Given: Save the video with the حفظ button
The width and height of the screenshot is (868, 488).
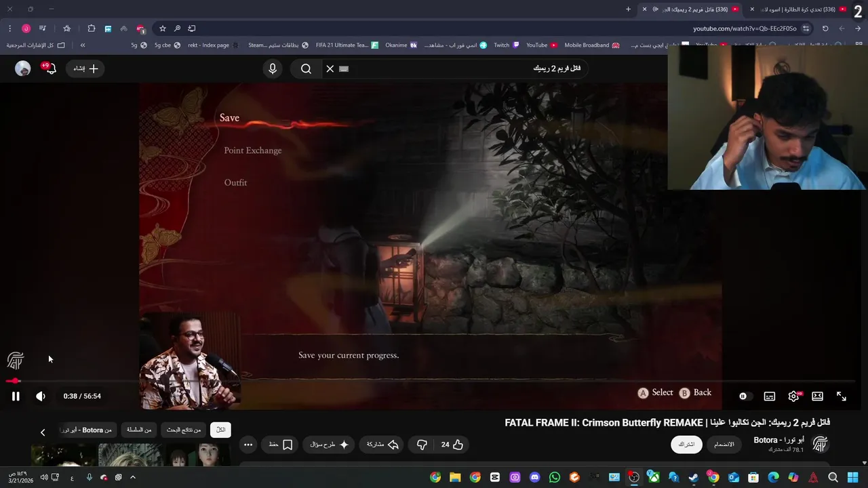Looking at the screenshot, I should point(280,445).
